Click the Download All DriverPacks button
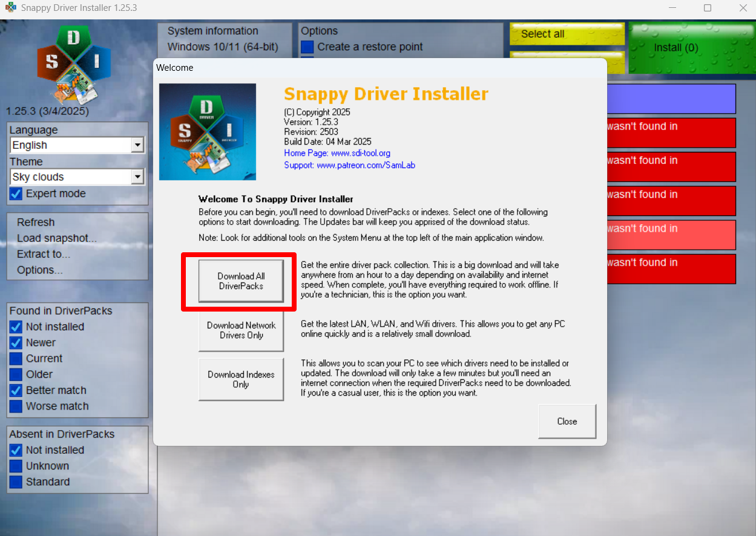The width and height of the screenshot is (756, 536). [241, 281]
